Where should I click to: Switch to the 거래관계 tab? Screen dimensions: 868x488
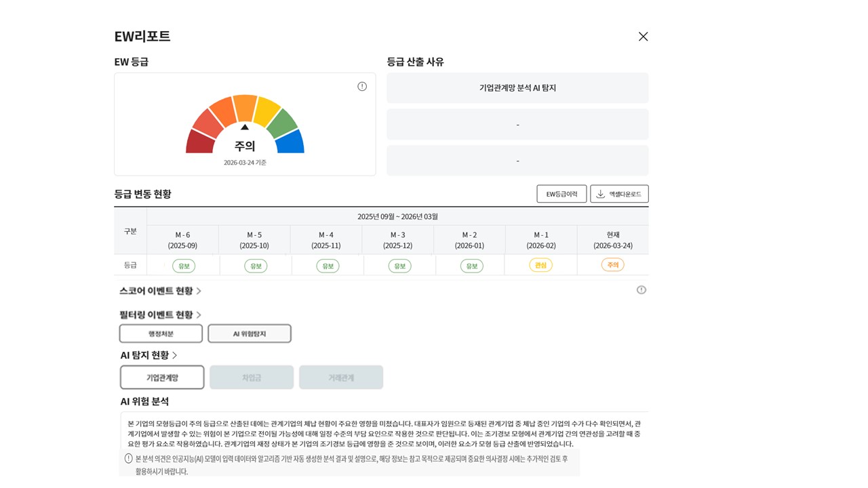[x=341, y=378]
